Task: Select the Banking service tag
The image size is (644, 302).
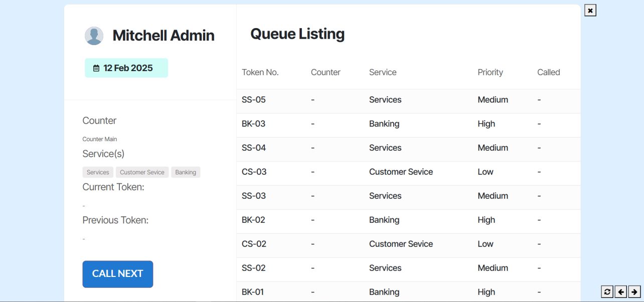Action: (x=186, y=172)
